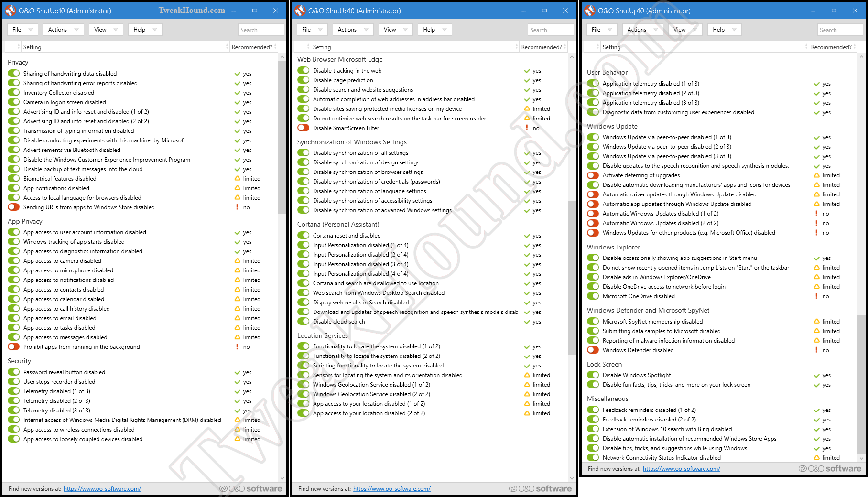Image resolution: width=868 pixels, height=497 pixels.
Task: Sort by Setting column header in the left window
Action: coord(125,47)
